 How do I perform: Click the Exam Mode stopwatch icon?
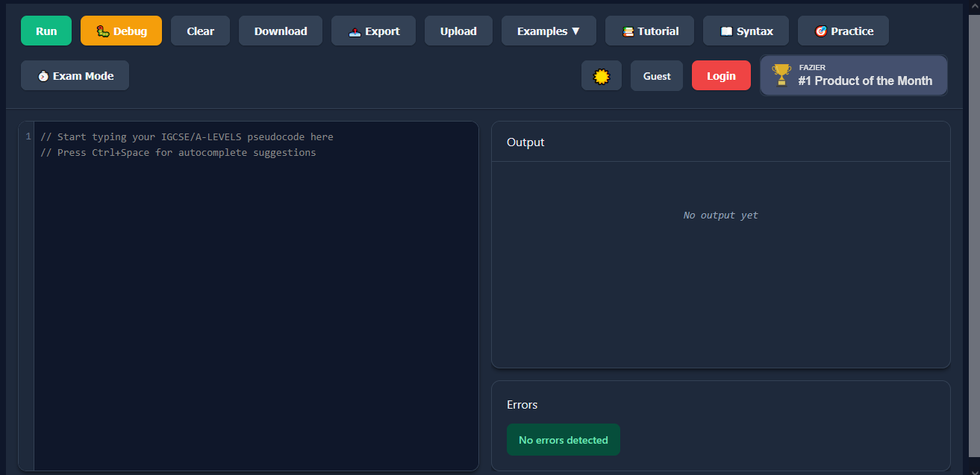tap(43, 76)
